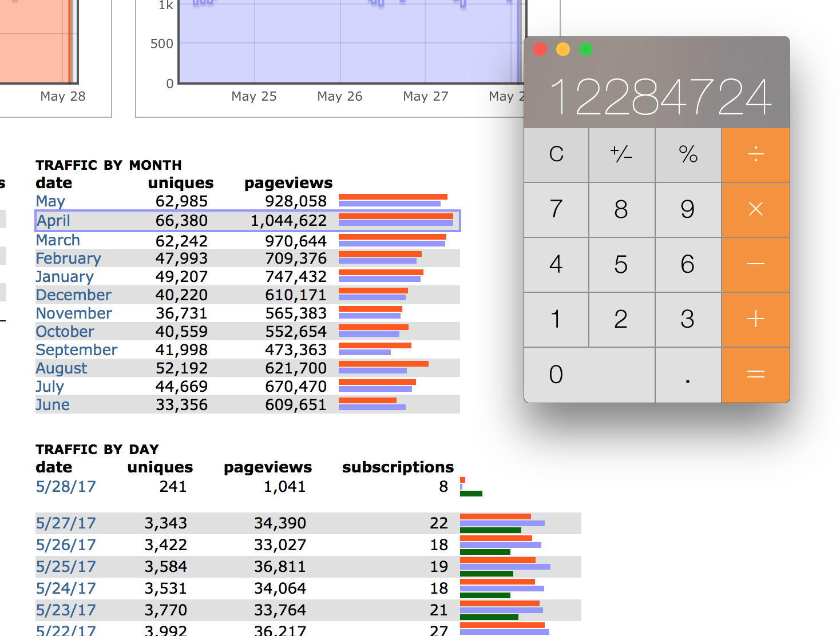The width and height of the screenshot is (840, 636).
Task: Click the percent key on the calculator
Action: pos(688,155)
